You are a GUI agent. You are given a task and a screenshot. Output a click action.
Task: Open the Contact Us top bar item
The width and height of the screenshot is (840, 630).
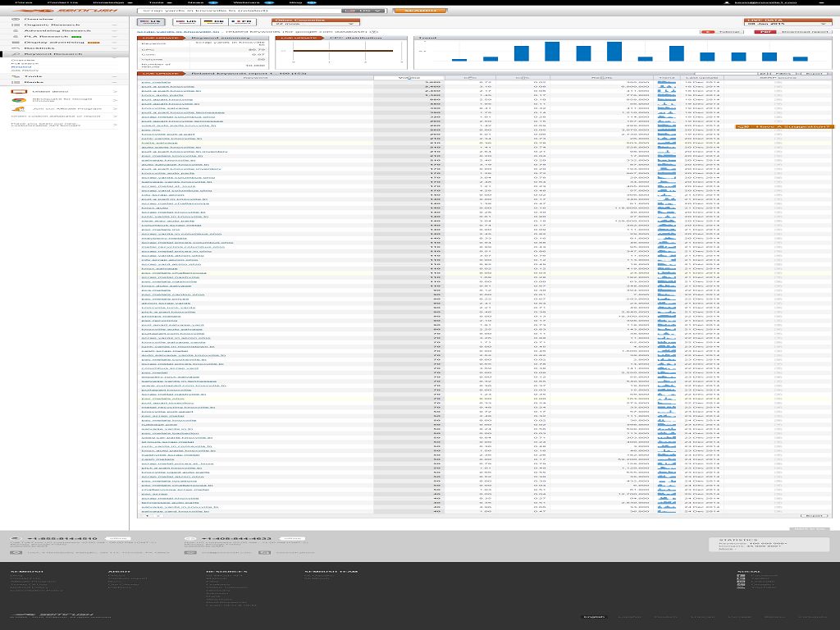62,2
